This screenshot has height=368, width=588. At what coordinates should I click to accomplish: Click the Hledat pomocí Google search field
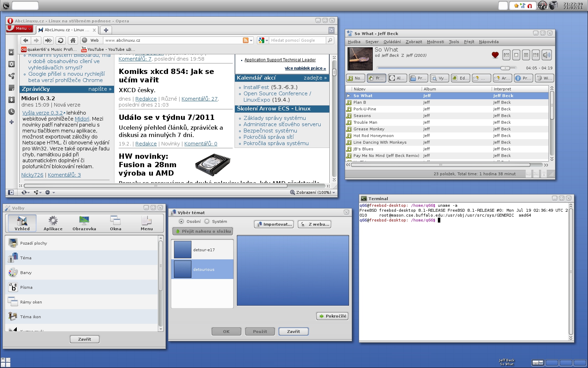[x=297, y=40]
